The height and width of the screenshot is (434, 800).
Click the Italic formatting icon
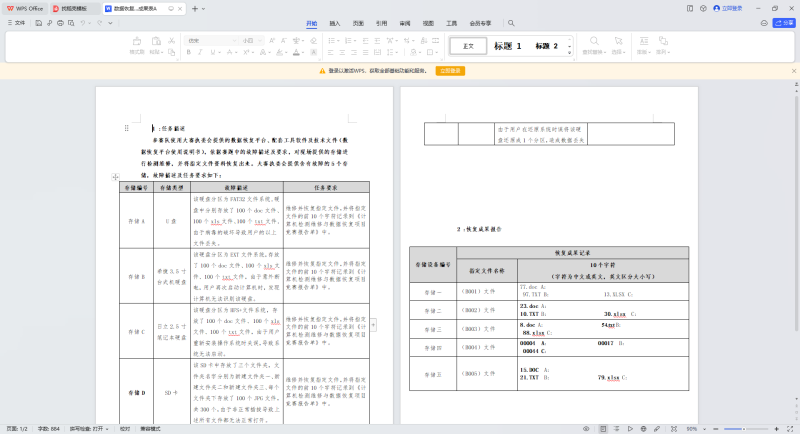[199, 51]
